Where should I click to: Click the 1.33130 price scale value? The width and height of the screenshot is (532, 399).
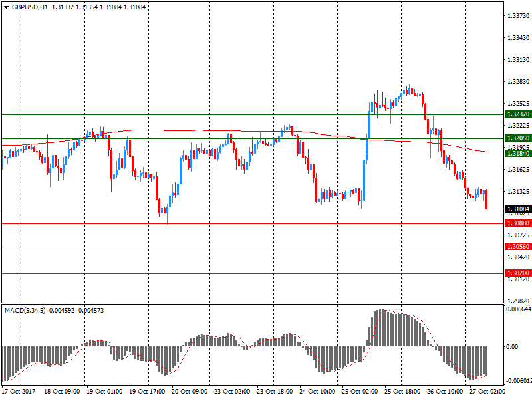click(518, 60)
